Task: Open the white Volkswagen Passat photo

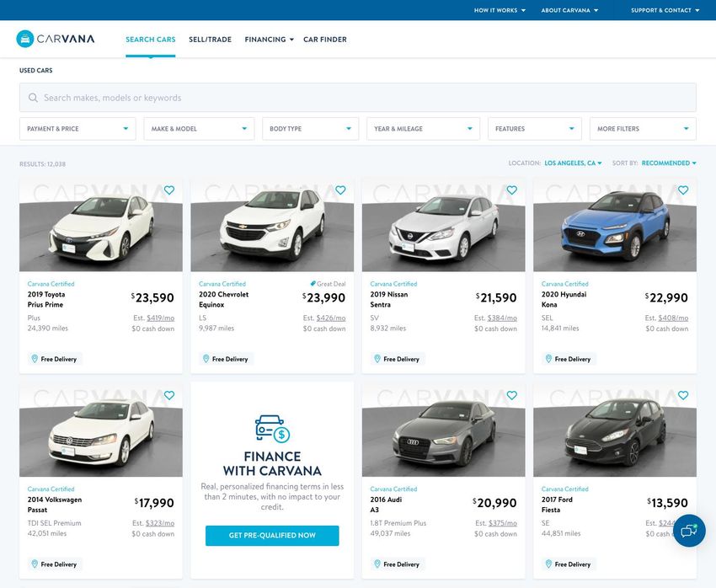Action: (101, 430)
